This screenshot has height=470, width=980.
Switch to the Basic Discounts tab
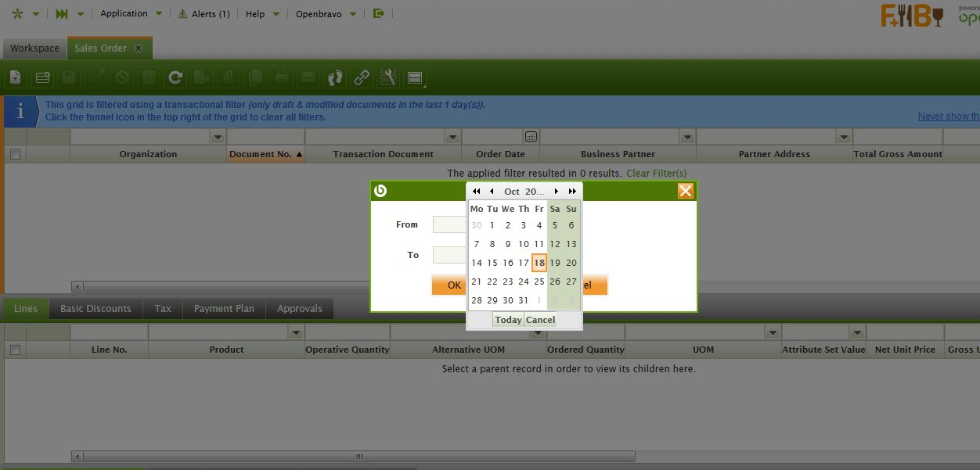[95, 309]
